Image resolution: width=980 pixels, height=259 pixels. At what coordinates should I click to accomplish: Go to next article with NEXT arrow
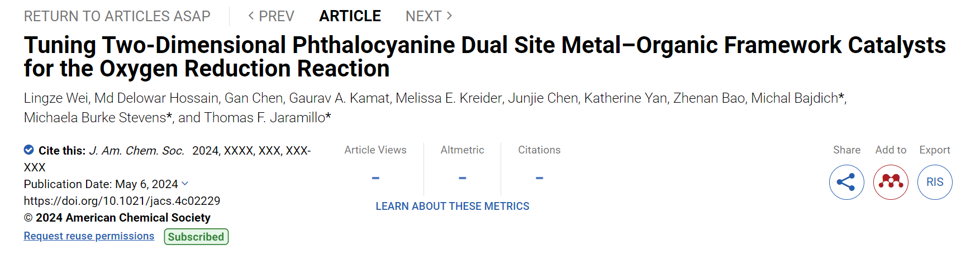coord(429,16)
